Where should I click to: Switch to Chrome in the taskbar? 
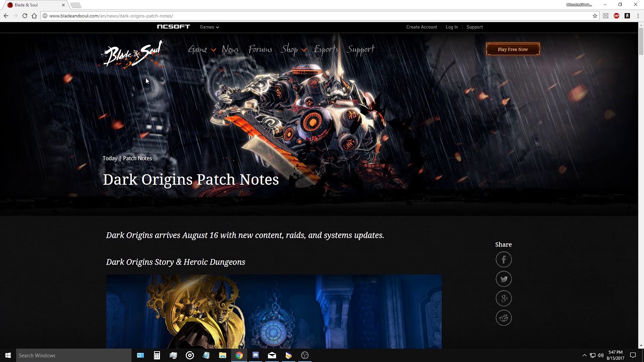click(x=239, y=355)
